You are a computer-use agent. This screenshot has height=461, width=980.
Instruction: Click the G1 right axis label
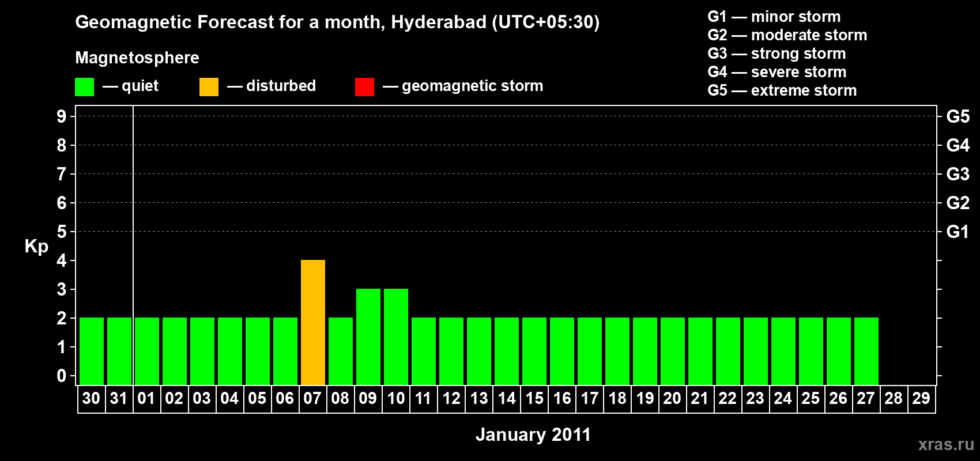(958, 232)
